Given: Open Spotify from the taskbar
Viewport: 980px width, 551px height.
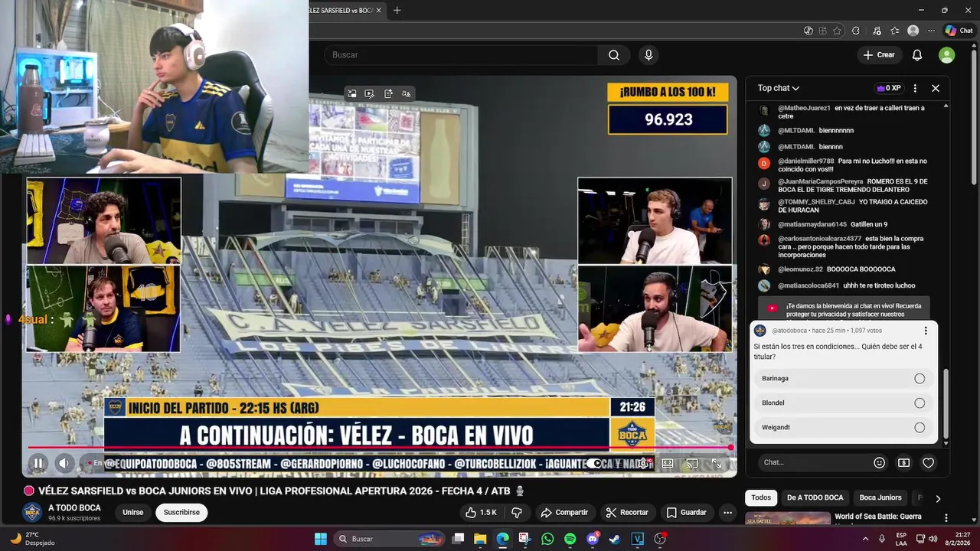Looking at the screenshot, I should point(570,539).
